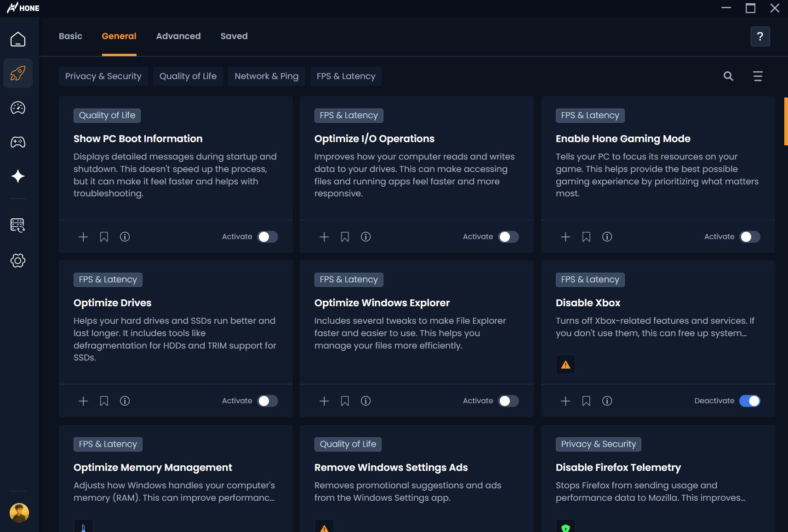Filter by Quality of Life
The image size is (788, 532).
click(x=188, y=76)
